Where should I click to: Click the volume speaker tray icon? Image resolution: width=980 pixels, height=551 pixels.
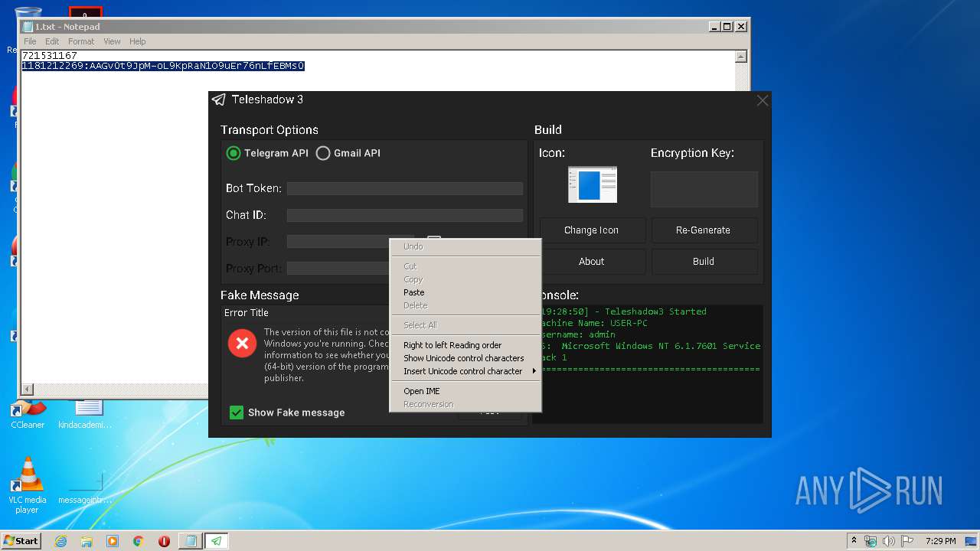(888, 541)
